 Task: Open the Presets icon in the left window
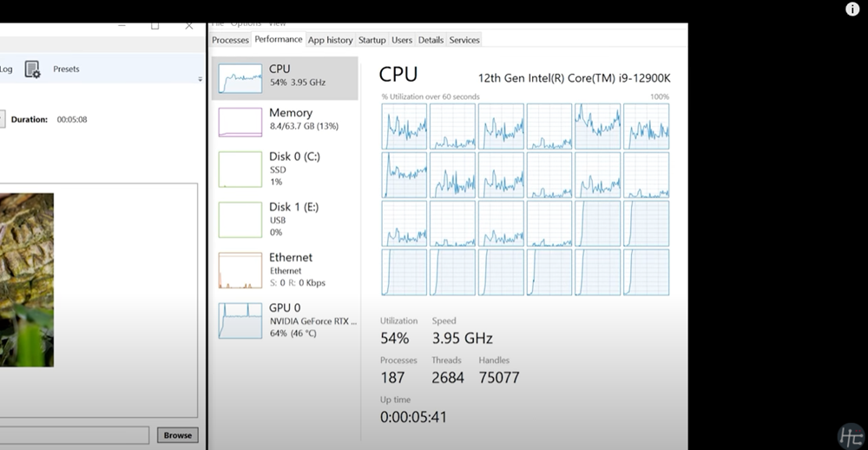(x=33, y=69)
